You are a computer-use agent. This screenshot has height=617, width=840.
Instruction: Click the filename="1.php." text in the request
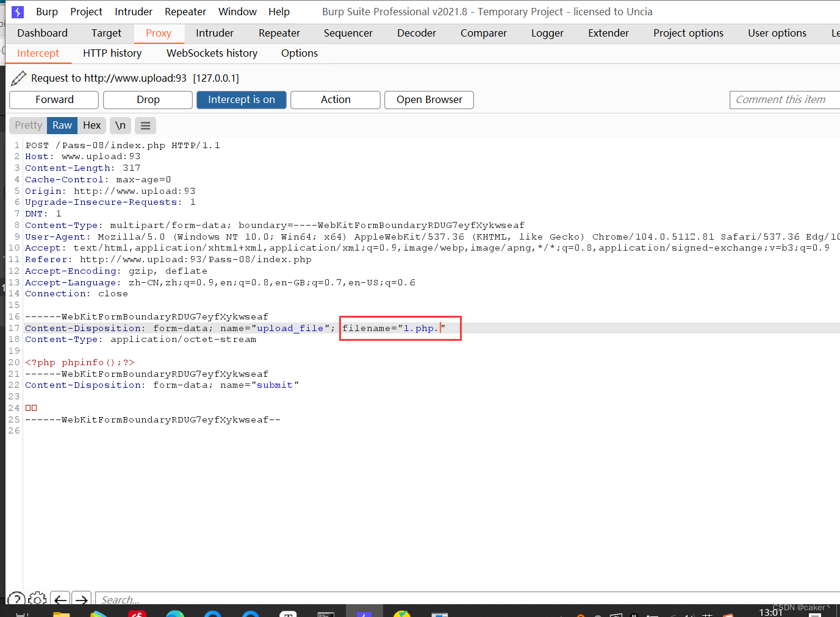click(394, 329)
